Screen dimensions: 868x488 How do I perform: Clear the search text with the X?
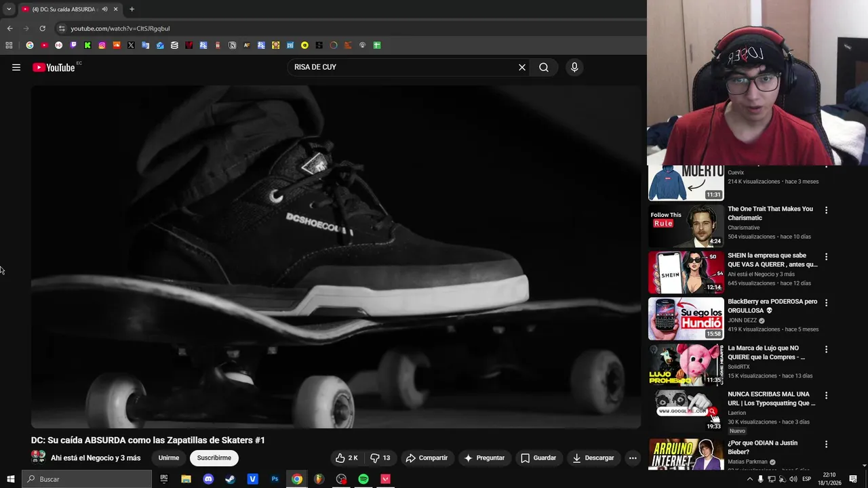(x=522, y=67)
